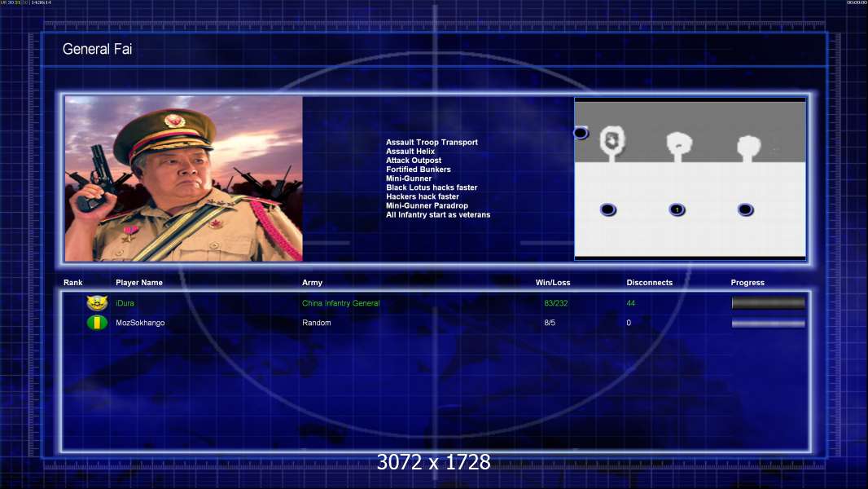The width and height of the screenshot is (868, 489).
Task: Click China Infantry General army text
Action: 340,303
